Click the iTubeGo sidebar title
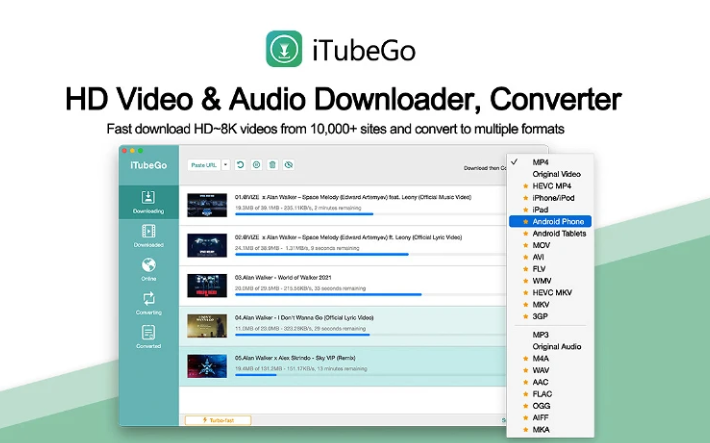This screenshot has height=443, width=710. pyautogui.click(x=149, y=165)
